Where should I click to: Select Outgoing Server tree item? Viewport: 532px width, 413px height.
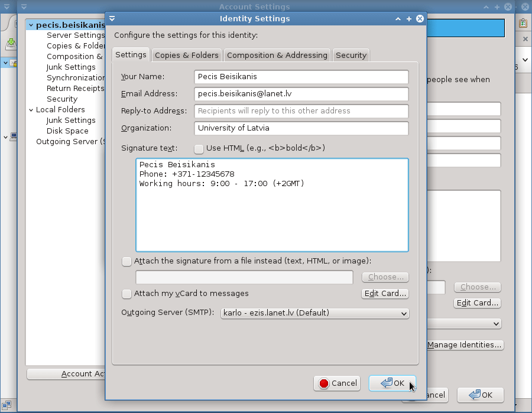pyautogui.click(x=70, y=141)
